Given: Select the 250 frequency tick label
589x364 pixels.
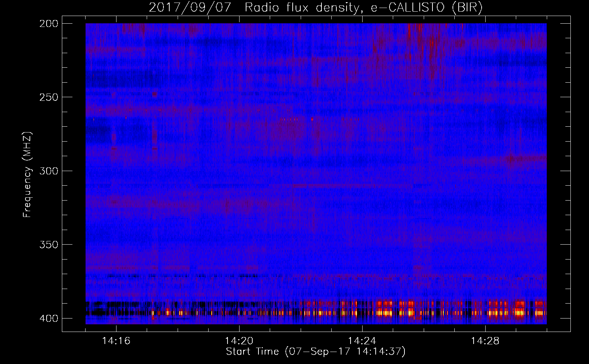Looking at the screenshot, I should [49, 97].
